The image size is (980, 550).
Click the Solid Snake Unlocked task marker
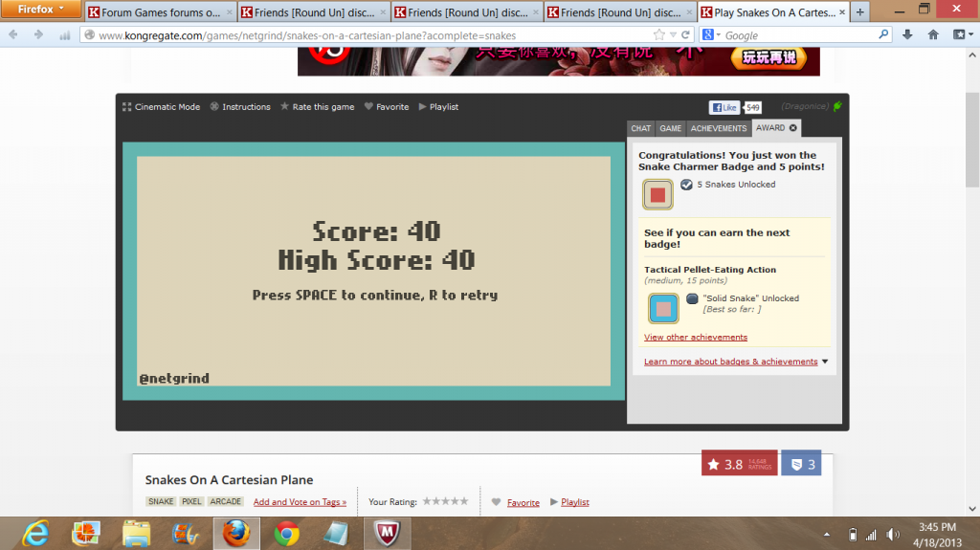[x=692, y=298]
